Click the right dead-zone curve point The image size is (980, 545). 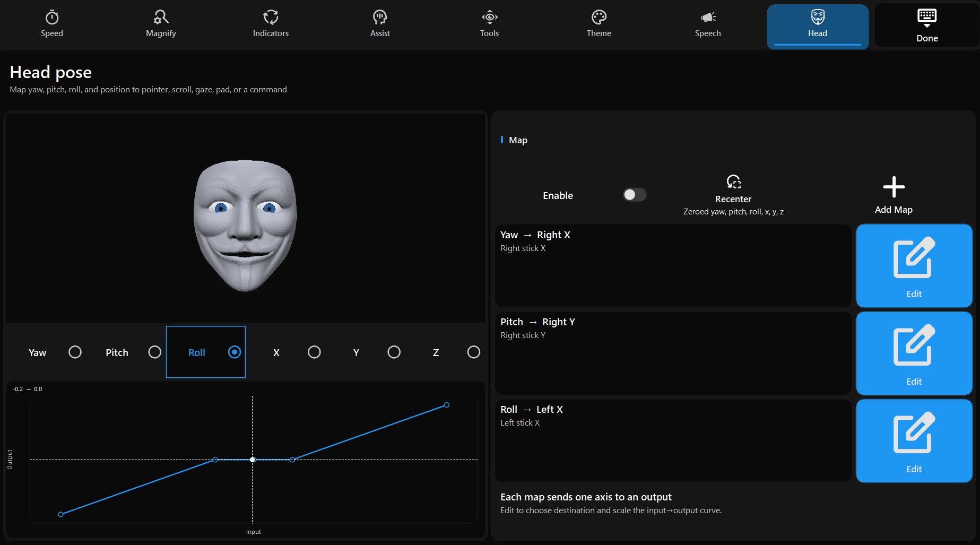[292, 460]
